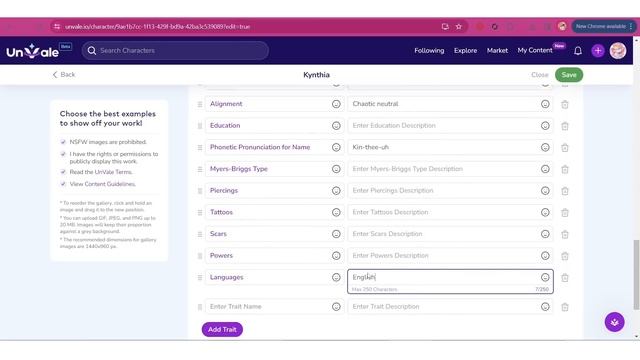Image resolution: width=640 pixels, height=360 pixels.
Task: Open the Following menu item
Action: 429,51
